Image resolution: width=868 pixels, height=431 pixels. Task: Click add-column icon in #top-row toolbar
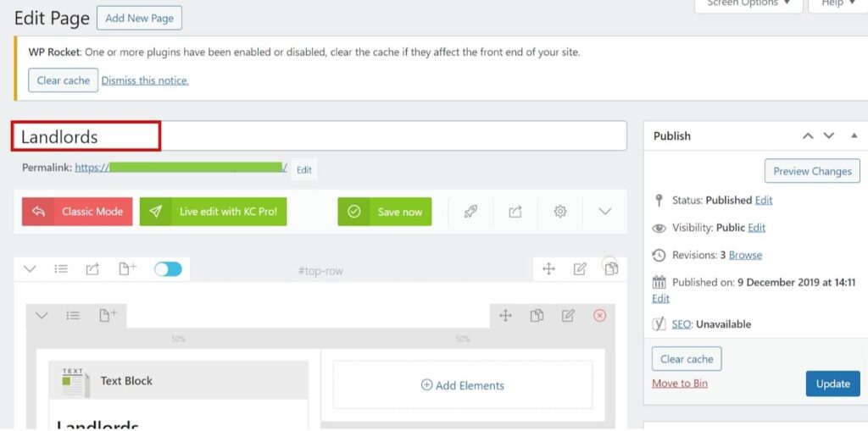(128, 269)
